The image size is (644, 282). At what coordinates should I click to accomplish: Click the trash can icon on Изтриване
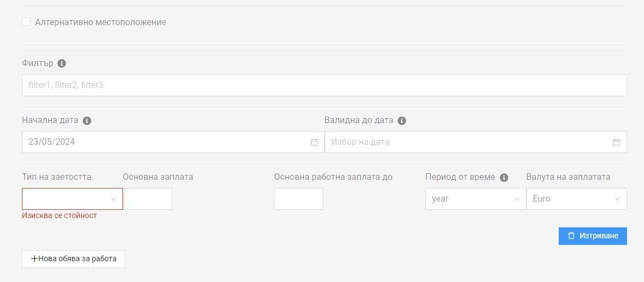coord(571,236)
